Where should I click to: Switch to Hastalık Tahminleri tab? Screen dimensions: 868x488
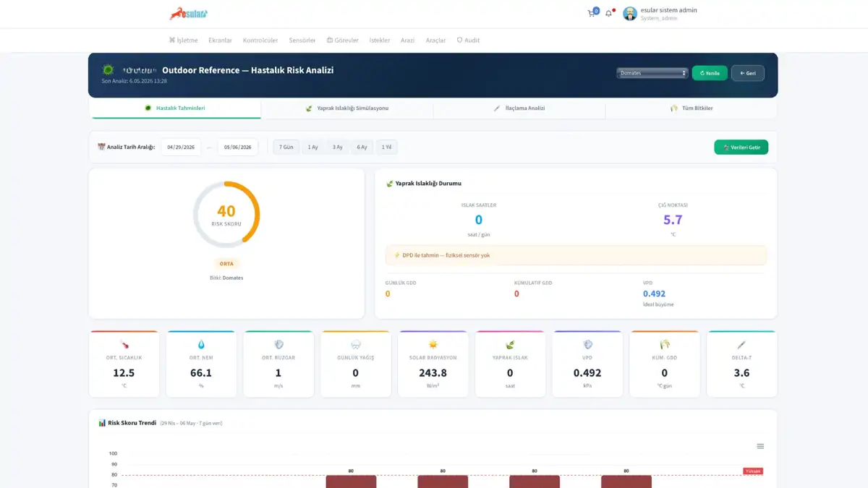[x=175, y=108]
